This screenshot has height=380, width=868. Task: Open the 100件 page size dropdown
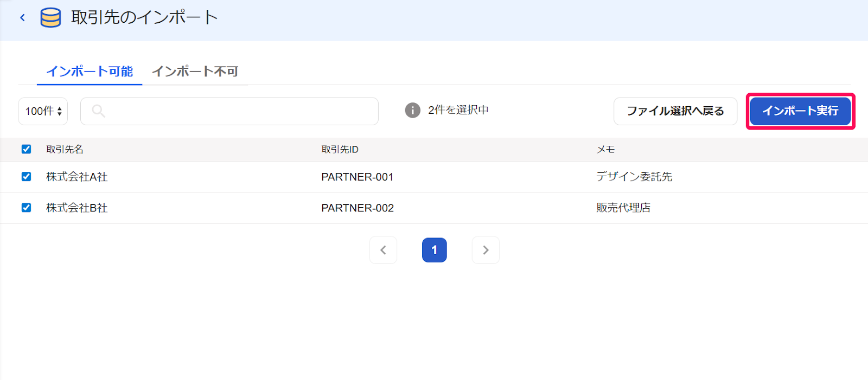[x=43, y=111]
